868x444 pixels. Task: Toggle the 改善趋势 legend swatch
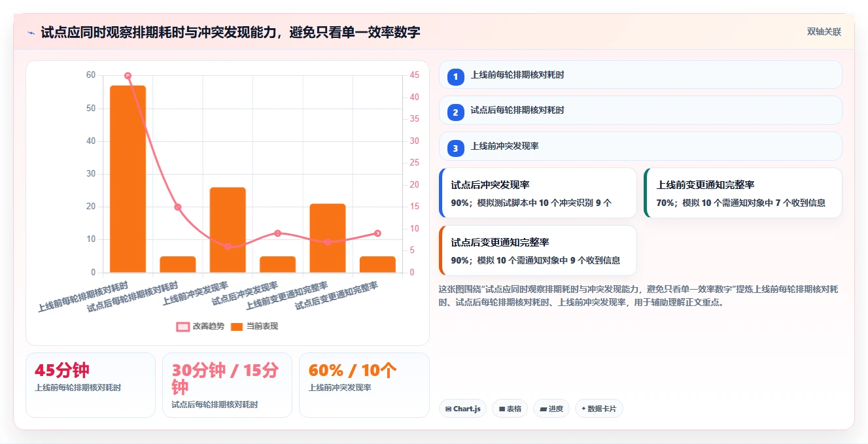183,326
